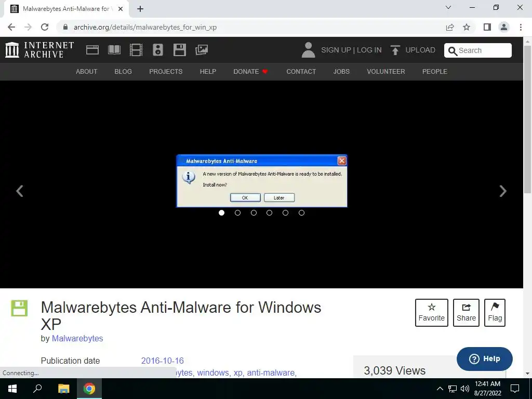
Task: Open the Images icon in the navigation bar
Action: pos(202,50)
